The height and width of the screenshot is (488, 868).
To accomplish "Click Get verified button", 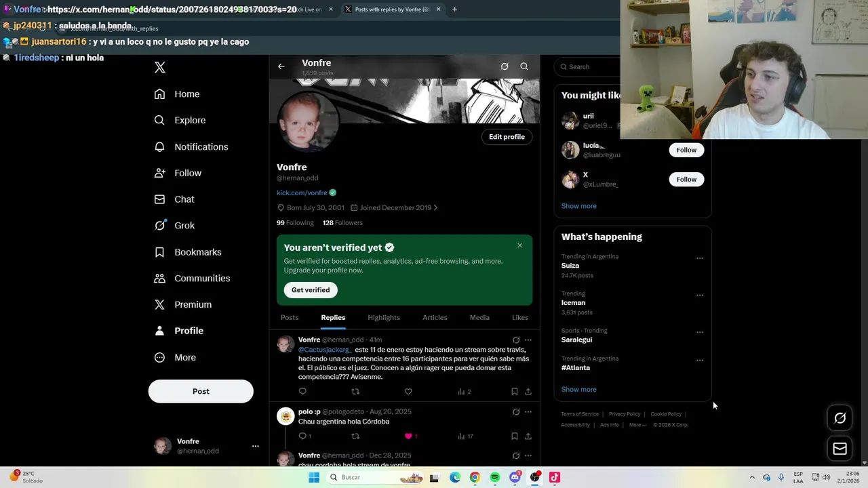I will 311,290.
